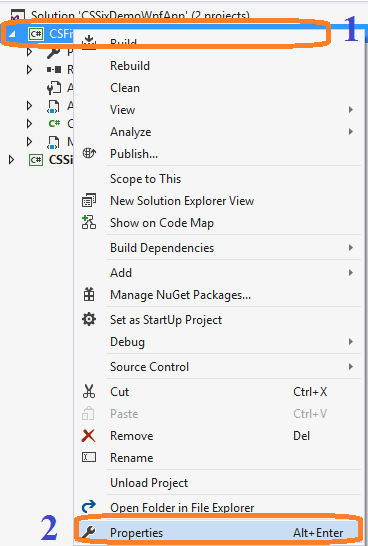Click the New Solution Explorer View icon

[x=89, y=200]
